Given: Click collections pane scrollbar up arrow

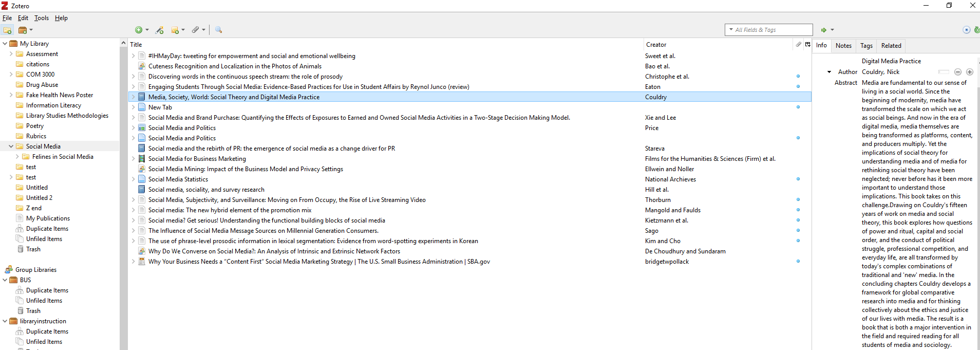Looking at the screenshot, I should [x=123, y=43].
